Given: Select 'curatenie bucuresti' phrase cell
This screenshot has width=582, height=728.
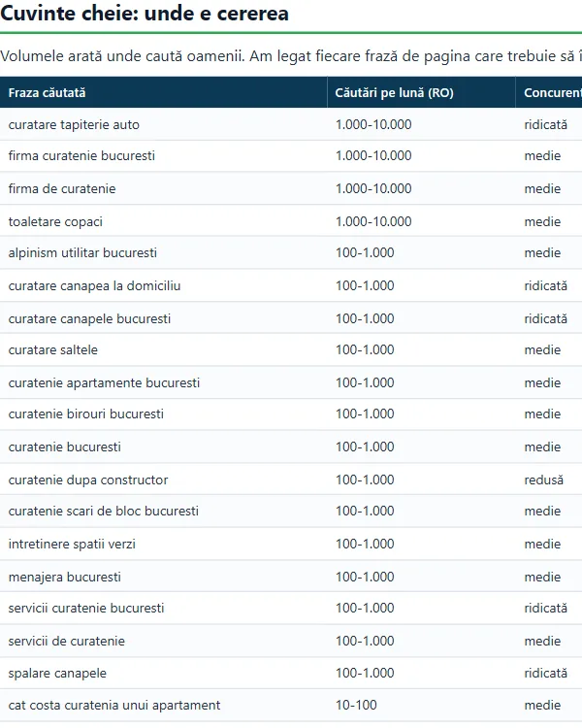Looking at the screenshot, I should click(163, 447).
